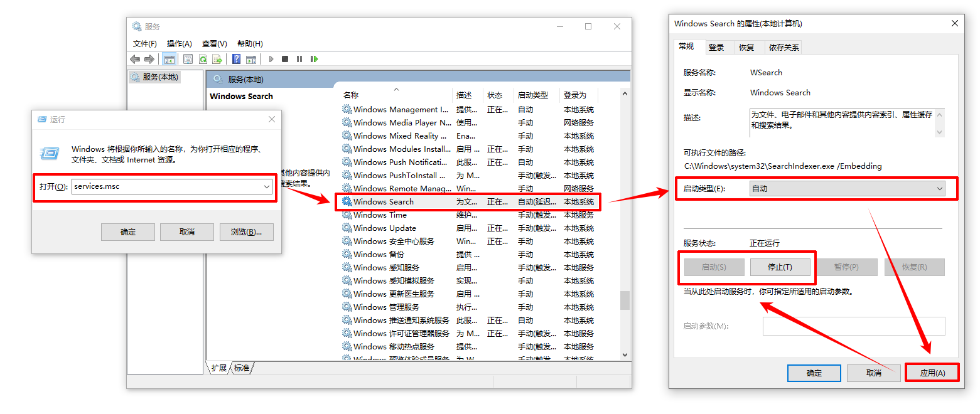Open Help with the blue question-mark icon
This screenshot has height=414, width=980.
pyautogui.click(x=236, y=59)
